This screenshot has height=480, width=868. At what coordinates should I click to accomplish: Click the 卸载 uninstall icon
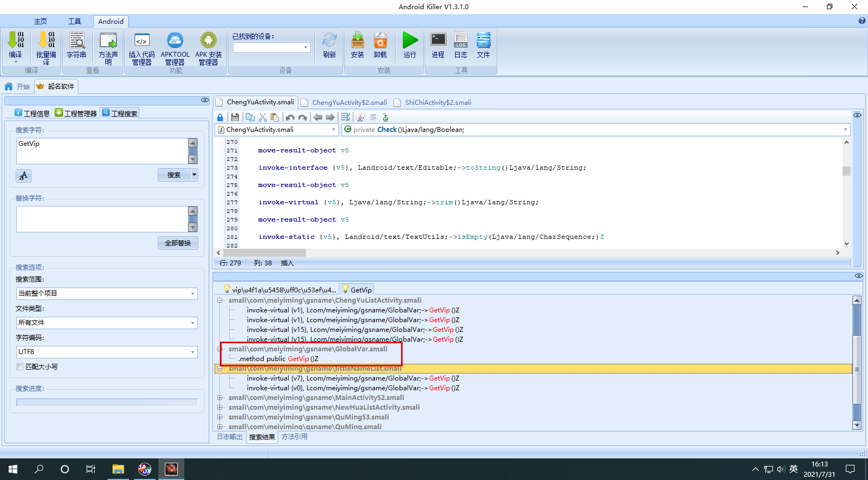coord(380,41)
